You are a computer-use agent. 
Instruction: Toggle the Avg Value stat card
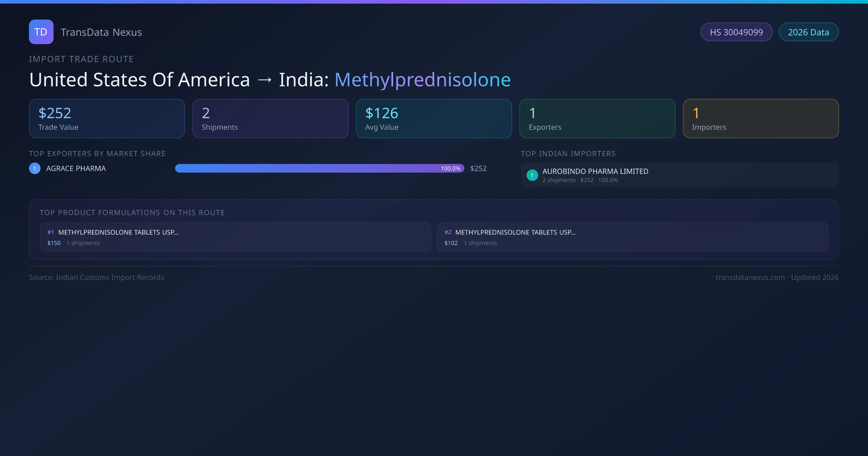coord(434,118)
